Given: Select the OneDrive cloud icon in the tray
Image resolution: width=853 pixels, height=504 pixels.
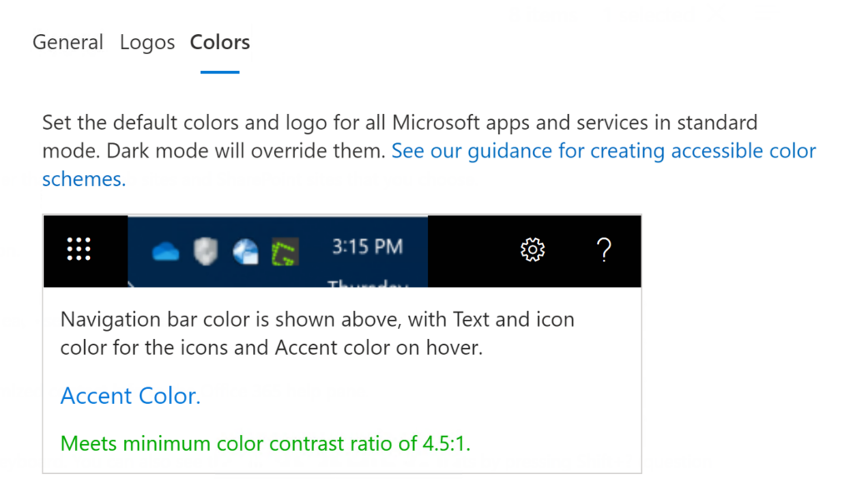Looking at the screenshot, I should pyautogui.click(x=165, y=250).
